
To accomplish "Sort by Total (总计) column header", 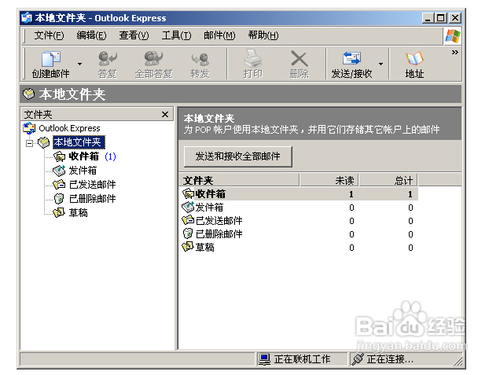I will tap(388, 180).
